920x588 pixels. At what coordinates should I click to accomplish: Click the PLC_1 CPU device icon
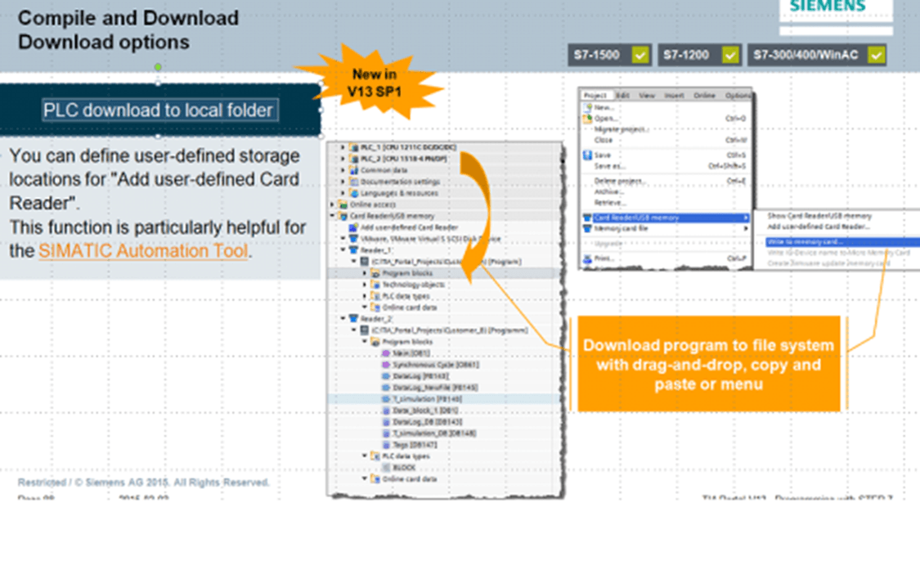click(354, 147)
